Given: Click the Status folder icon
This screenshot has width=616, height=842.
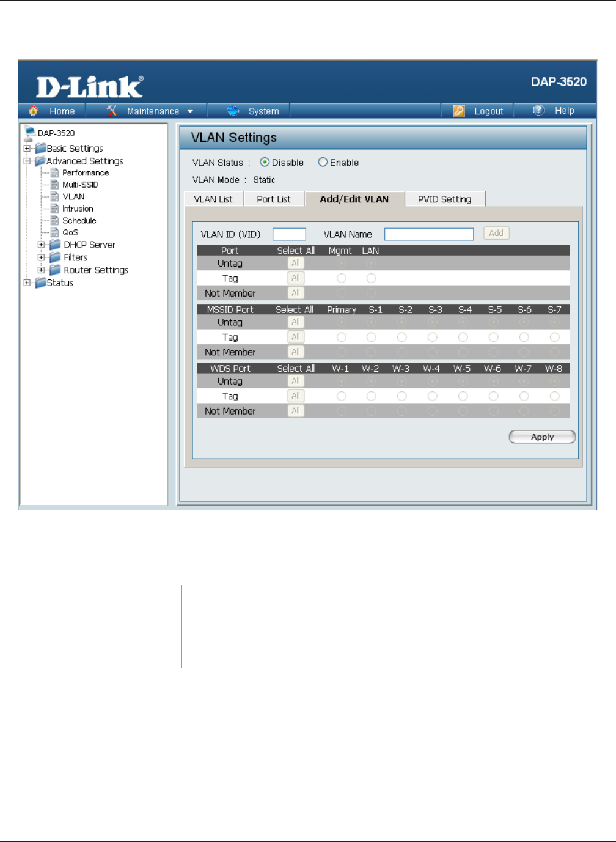Looking at the screenshot, I should pos(40,283).
